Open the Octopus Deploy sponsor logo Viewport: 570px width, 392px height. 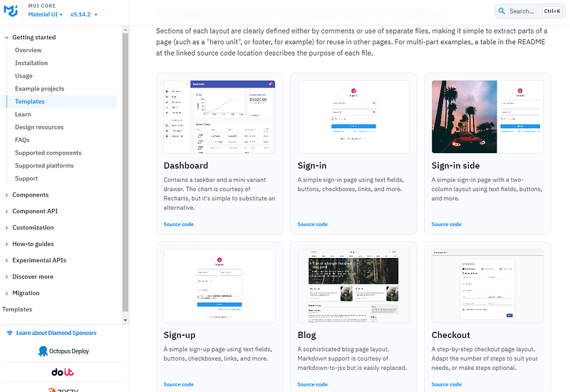[63, 351]
